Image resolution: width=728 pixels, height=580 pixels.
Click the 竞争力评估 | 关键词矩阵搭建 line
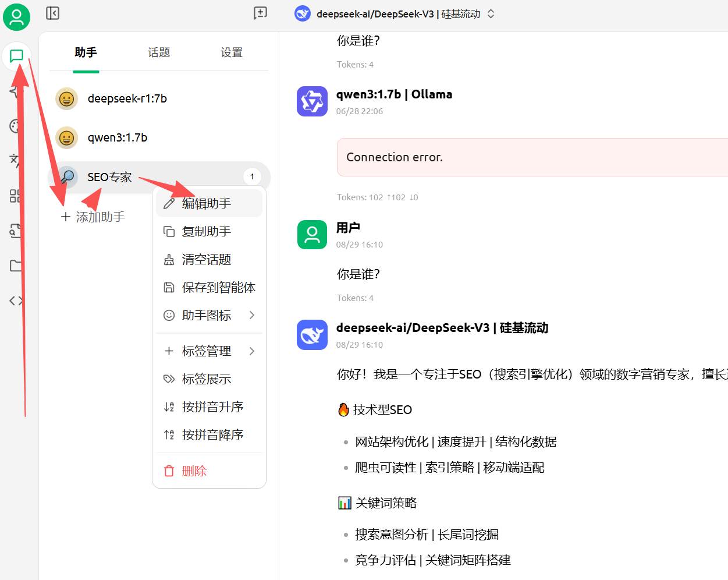(x=433, y=560)
